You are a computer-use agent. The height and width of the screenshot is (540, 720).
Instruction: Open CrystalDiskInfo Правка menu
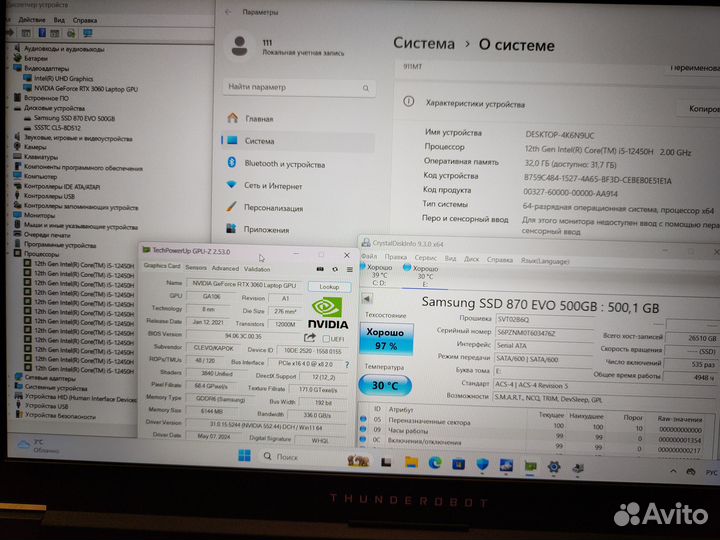pos(396,257)
